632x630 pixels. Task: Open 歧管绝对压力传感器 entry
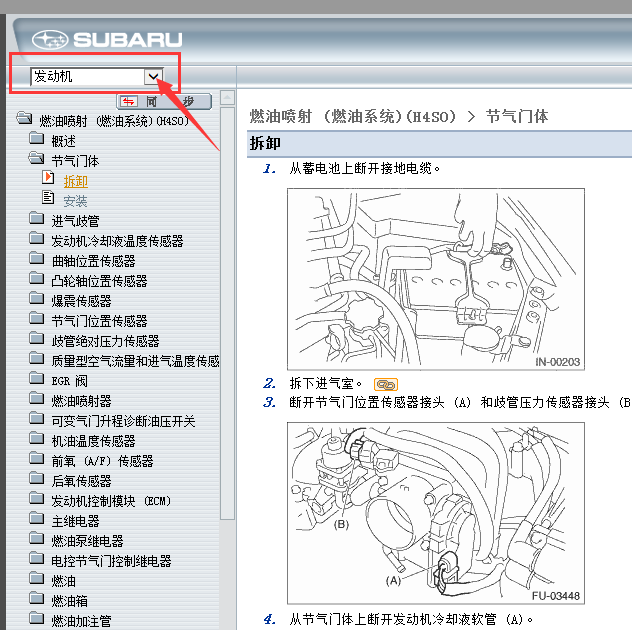(x=105, y=341)
